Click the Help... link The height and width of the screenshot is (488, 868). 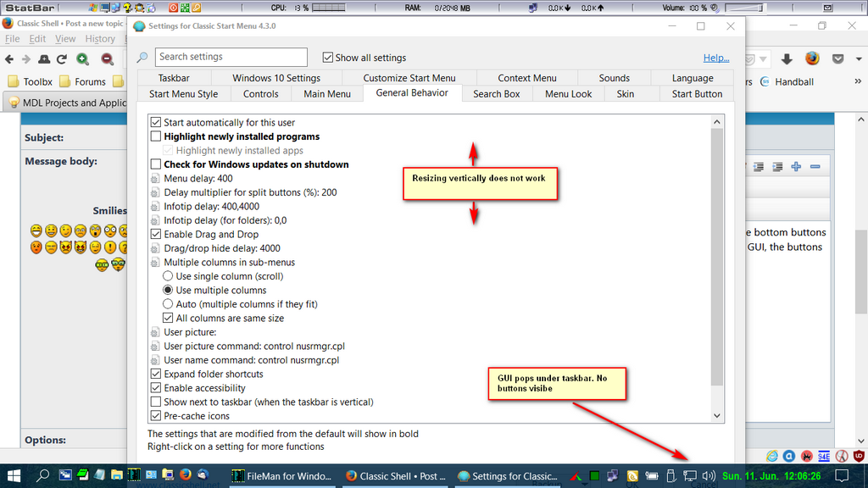716,58
